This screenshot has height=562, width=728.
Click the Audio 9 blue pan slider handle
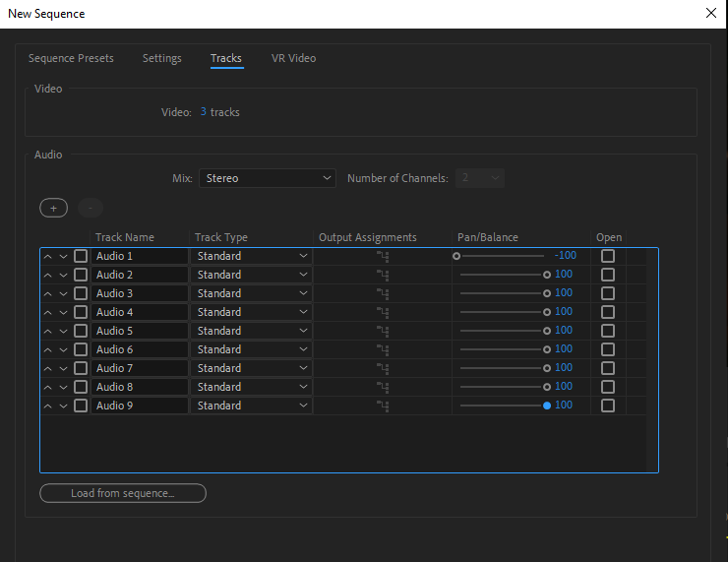pos(547,406)
